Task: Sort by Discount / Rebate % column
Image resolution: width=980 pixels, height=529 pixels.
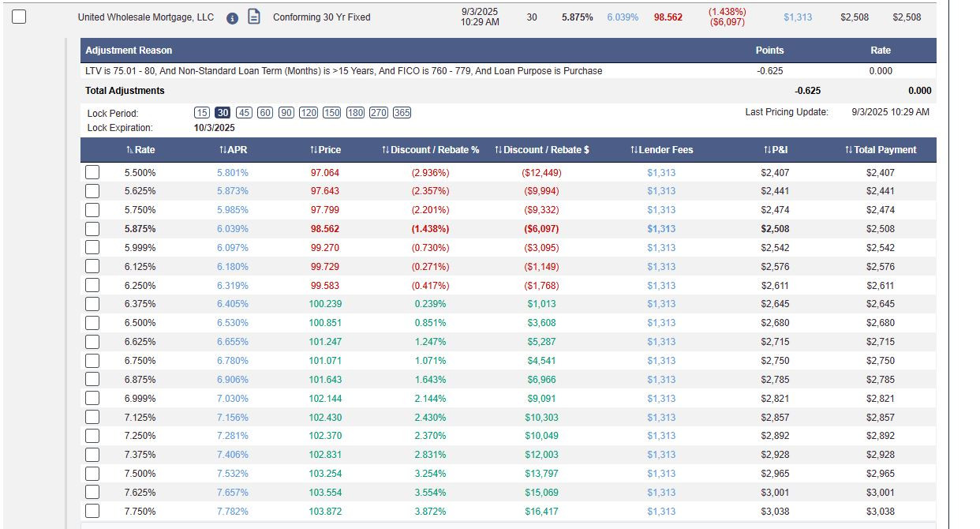Action: [430, 150]
